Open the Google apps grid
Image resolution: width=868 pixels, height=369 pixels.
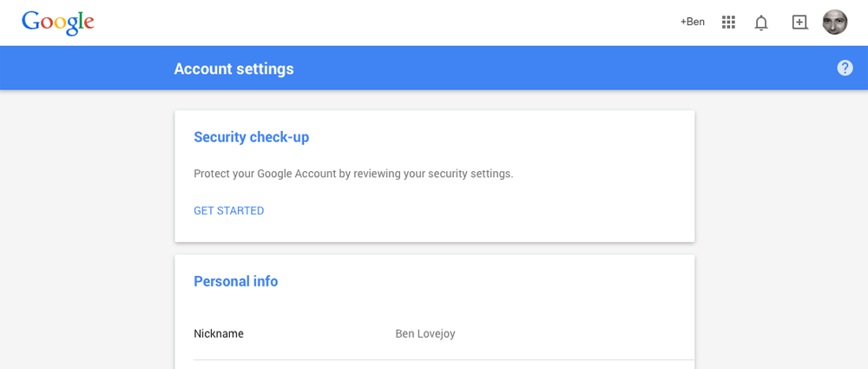[728, 22]
